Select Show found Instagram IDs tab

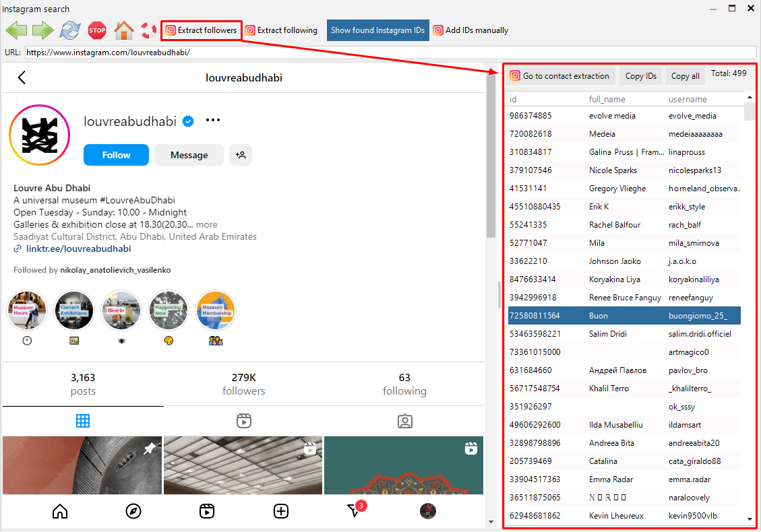coord(377,30)
